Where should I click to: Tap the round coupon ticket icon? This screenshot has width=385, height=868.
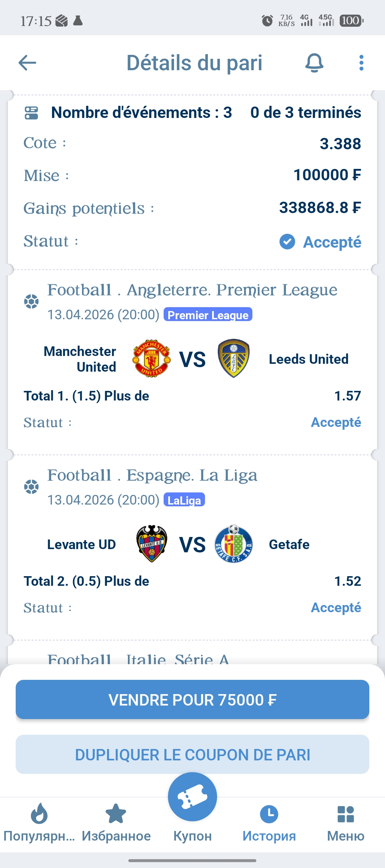192,797
